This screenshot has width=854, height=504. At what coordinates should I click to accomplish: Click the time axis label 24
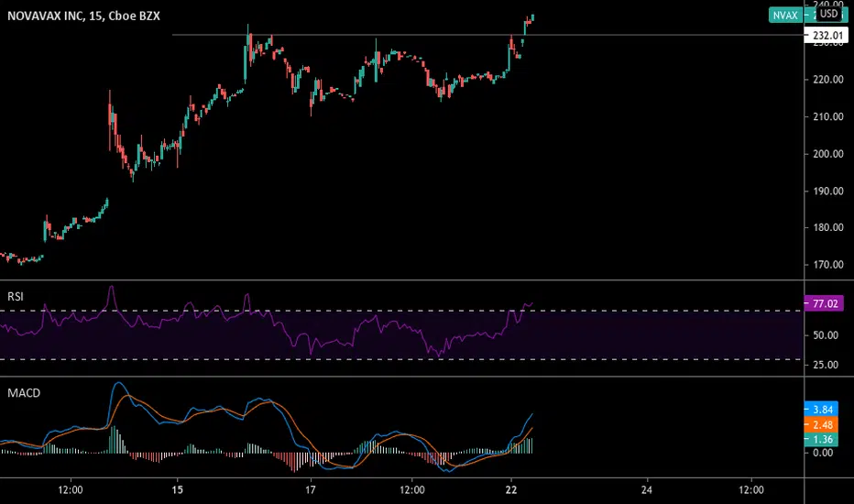(x=647, y=490)
